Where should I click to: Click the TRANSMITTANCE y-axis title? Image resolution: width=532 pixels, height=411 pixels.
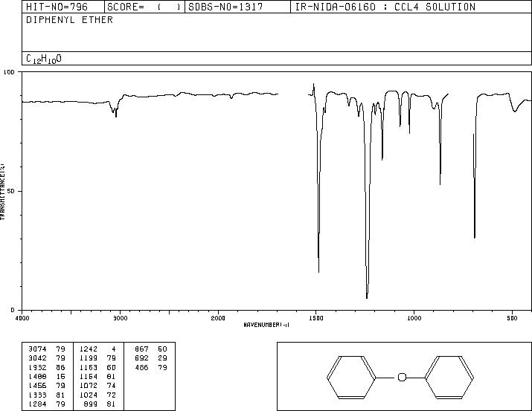pyautogui.click(x=2, y=192)
